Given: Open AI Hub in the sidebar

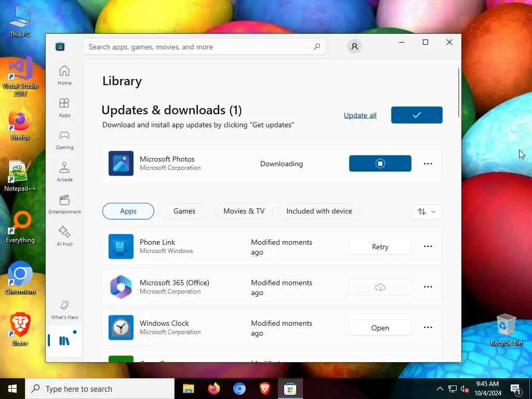Looking at the screenshot, I should pos(64,236).
